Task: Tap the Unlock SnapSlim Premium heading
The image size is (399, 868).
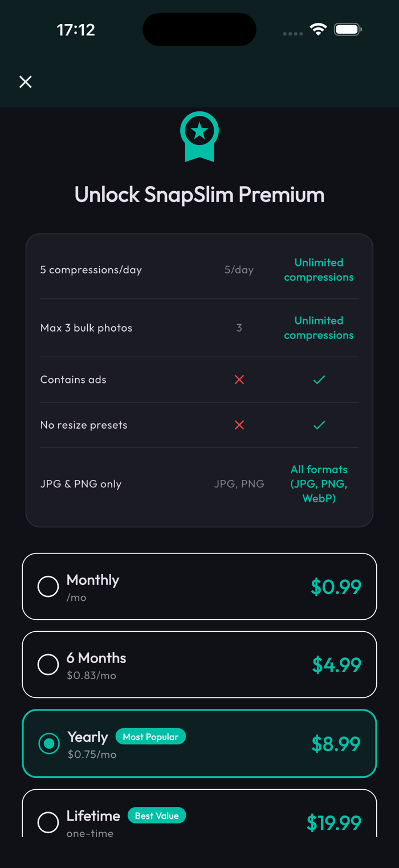Action: pos(199,195)
